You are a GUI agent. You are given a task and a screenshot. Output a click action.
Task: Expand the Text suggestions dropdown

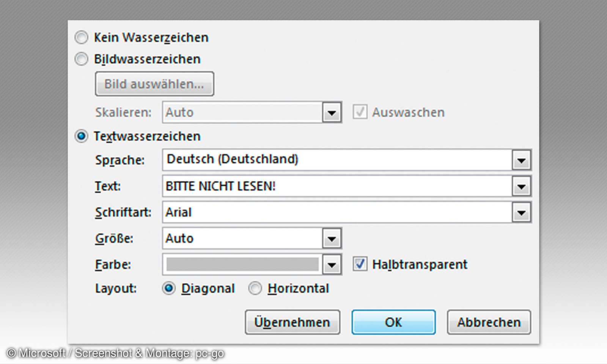pos(522,186)
